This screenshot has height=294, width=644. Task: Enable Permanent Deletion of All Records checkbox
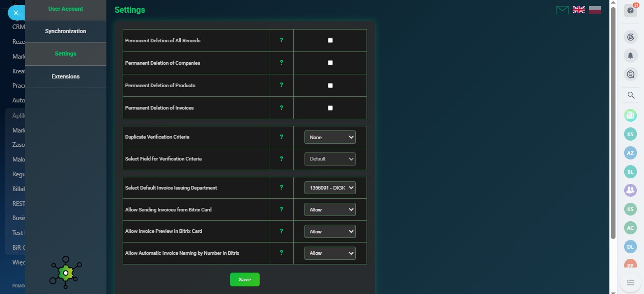[x=330, y=40]
